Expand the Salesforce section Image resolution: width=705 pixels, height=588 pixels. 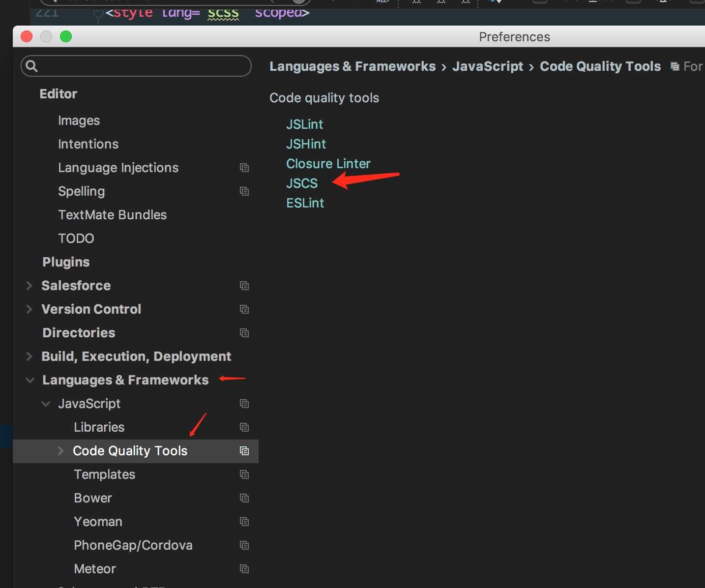pyautogui.click(x=29, y=286)
